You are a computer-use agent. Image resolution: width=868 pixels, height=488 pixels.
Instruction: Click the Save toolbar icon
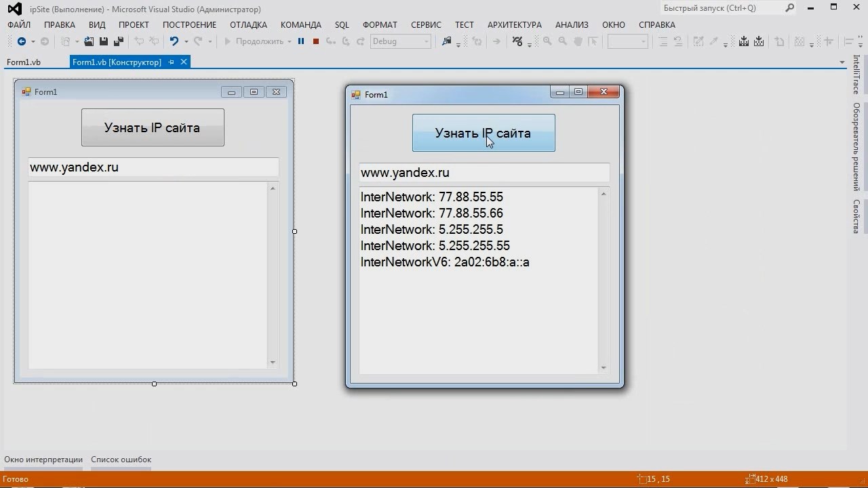tap(104, 41)
